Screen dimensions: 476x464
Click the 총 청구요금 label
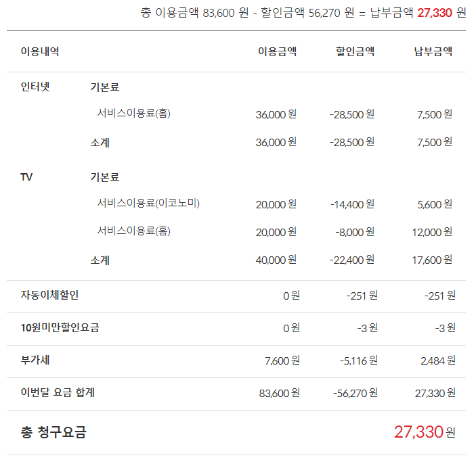53,432
